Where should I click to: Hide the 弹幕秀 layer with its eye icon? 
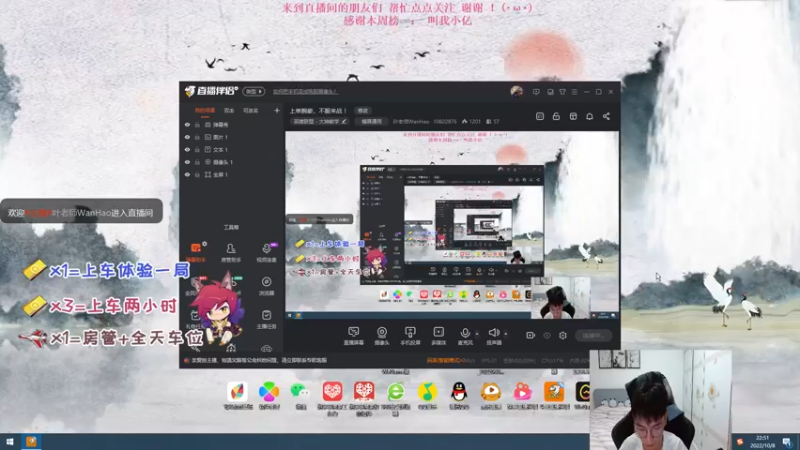click(187, 124)
